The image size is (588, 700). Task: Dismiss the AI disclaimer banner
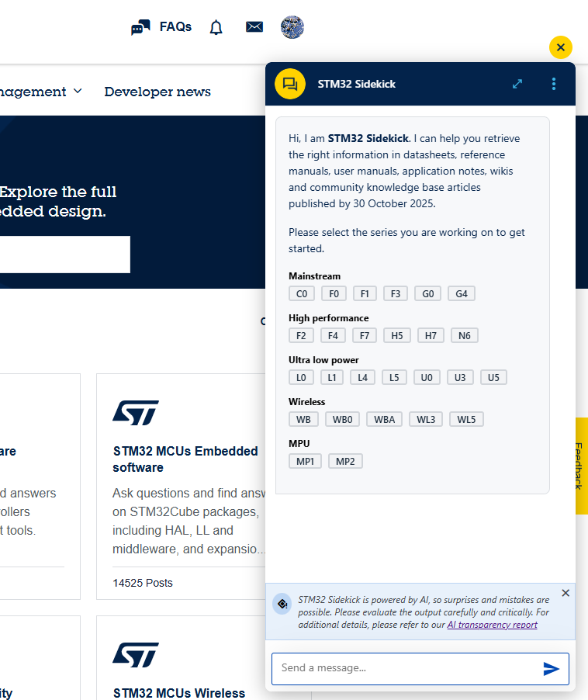[566, 593]
